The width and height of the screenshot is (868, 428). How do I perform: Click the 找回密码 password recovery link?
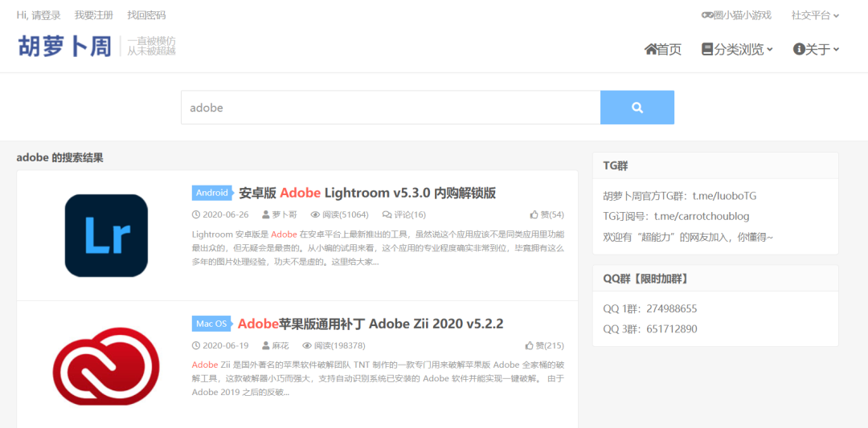tap(146, 15)
